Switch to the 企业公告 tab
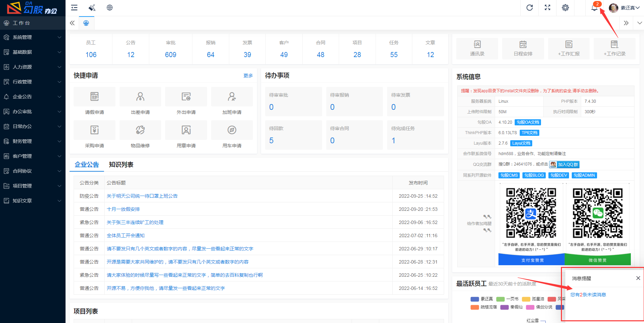Screen dimensions: 644x323 coord(87,165)
